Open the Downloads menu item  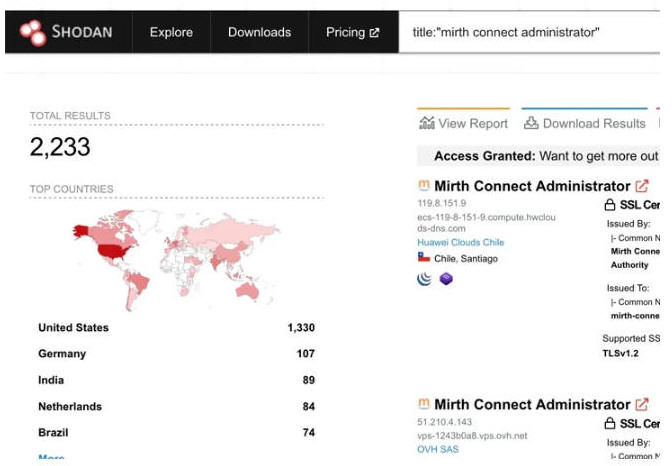259,32
